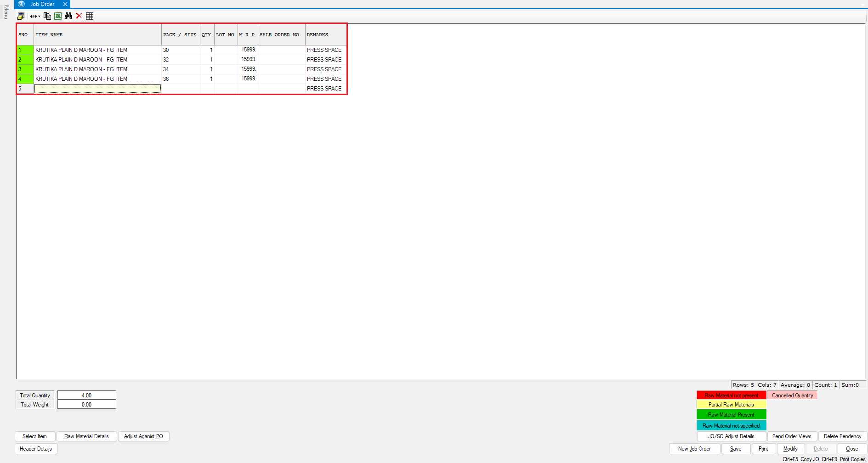Click the copy documents toolbar icon
The width and height of the screenshot is (868, 463).
coord(47,16)
